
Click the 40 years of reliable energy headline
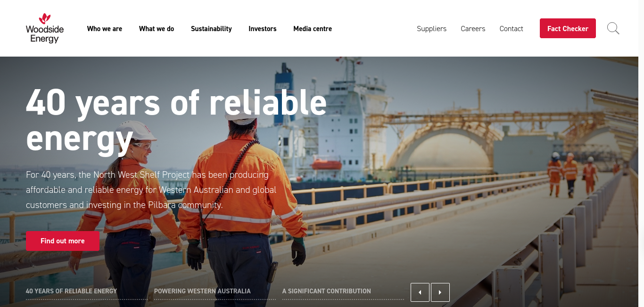176,120
